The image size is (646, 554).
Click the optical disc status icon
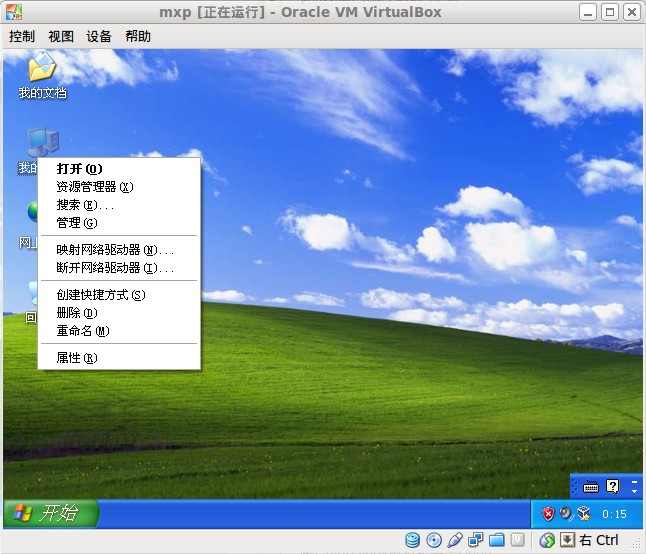pos(434,540)
